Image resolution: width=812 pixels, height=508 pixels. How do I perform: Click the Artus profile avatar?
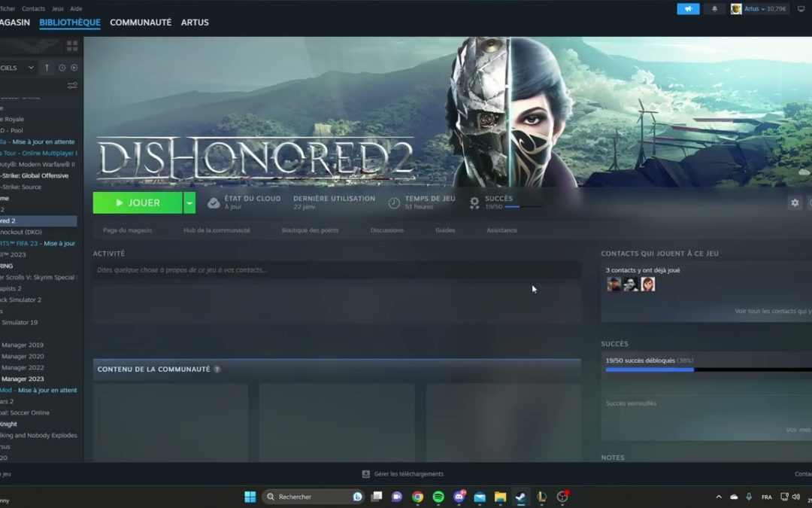[736, 9]
